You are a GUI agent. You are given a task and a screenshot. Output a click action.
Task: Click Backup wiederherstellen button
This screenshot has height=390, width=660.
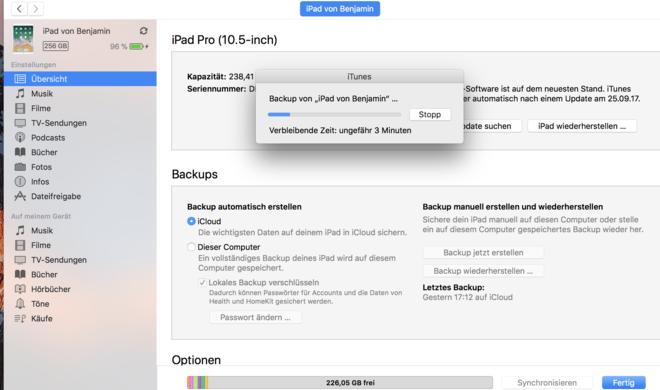coord(483,271)
